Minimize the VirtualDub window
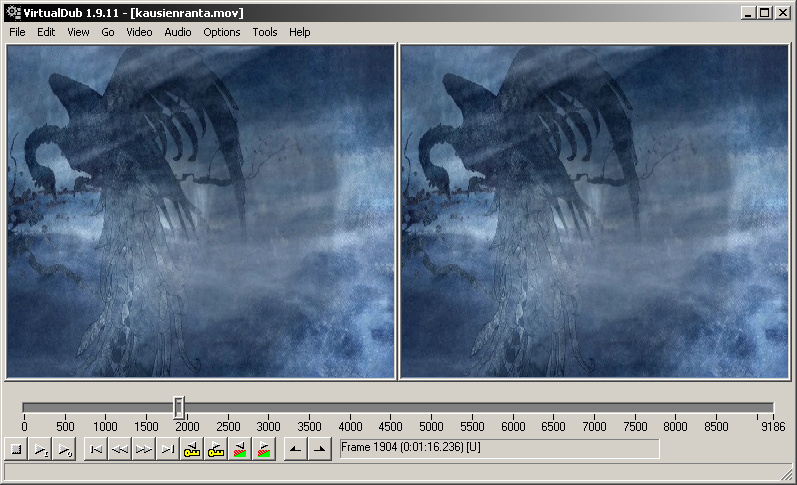797x485 pixels. pos(747,13)
